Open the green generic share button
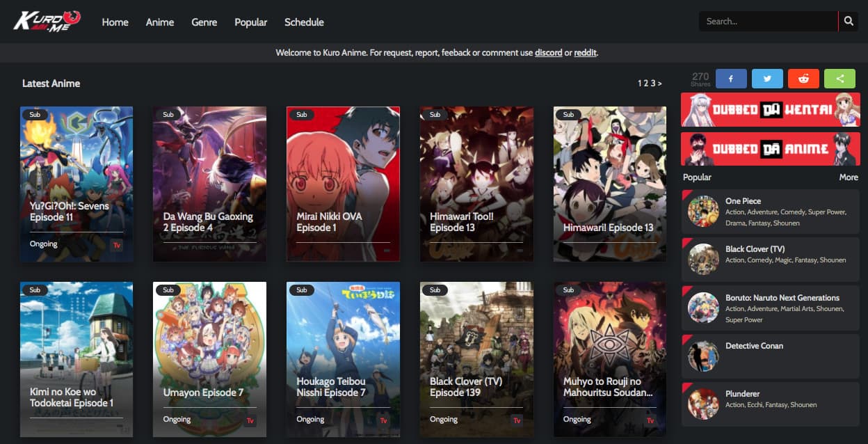The height and width of the screenshot is (444, 868). pos(839,79)
